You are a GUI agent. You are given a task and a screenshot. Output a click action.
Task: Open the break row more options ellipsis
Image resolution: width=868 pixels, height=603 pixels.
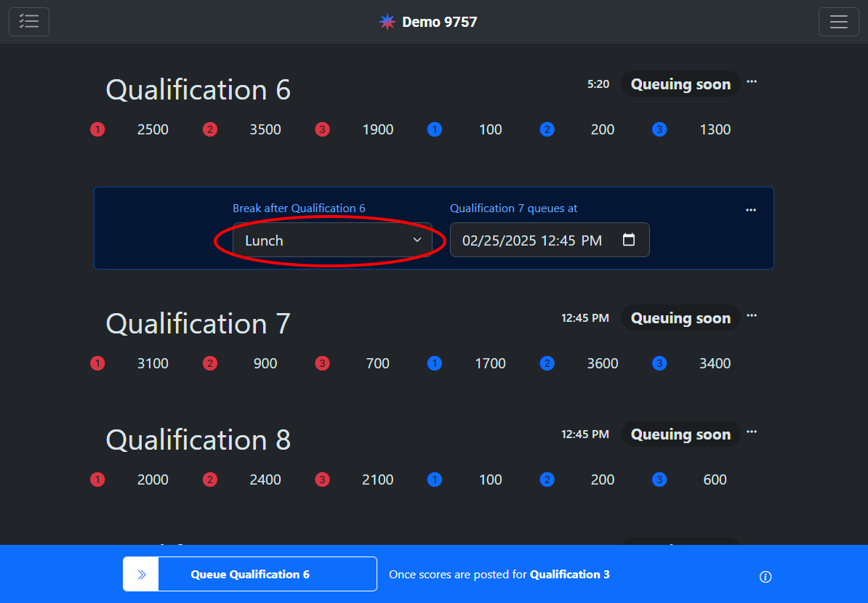click(751, 210)
